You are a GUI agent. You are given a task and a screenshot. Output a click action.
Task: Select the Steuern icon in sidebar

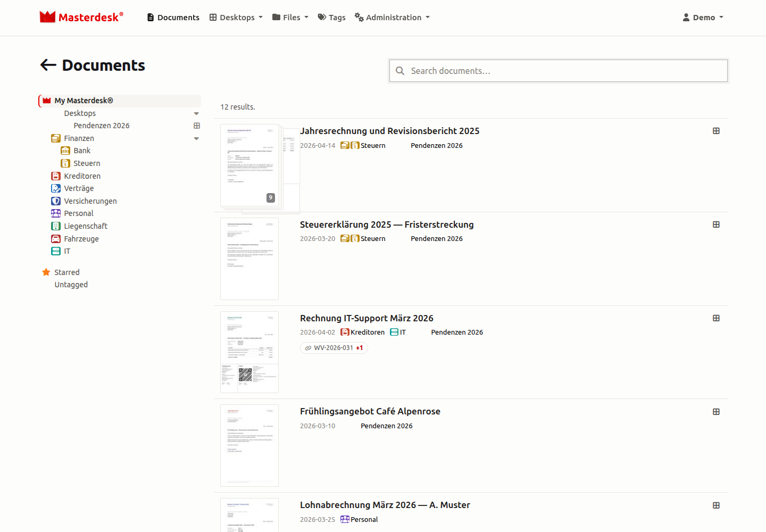pos(65,163)
